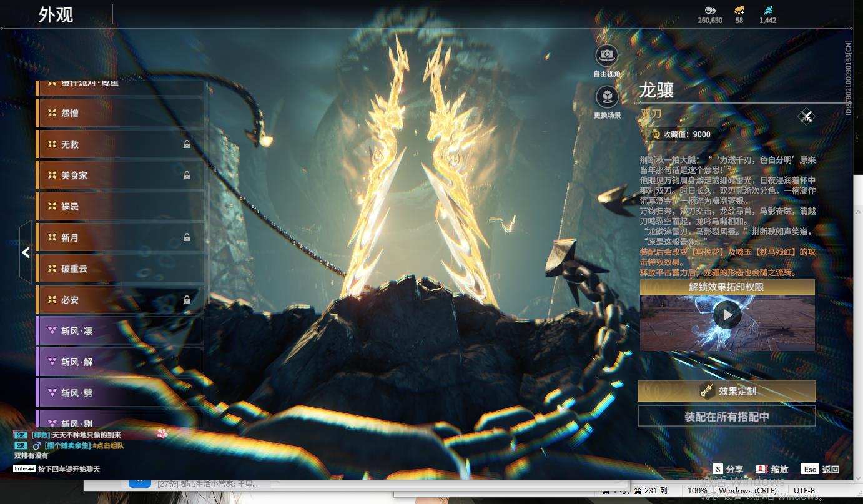Open the 自由视角 free camera icon
Screen dimensions: 863x504
(x=606, y=56)
